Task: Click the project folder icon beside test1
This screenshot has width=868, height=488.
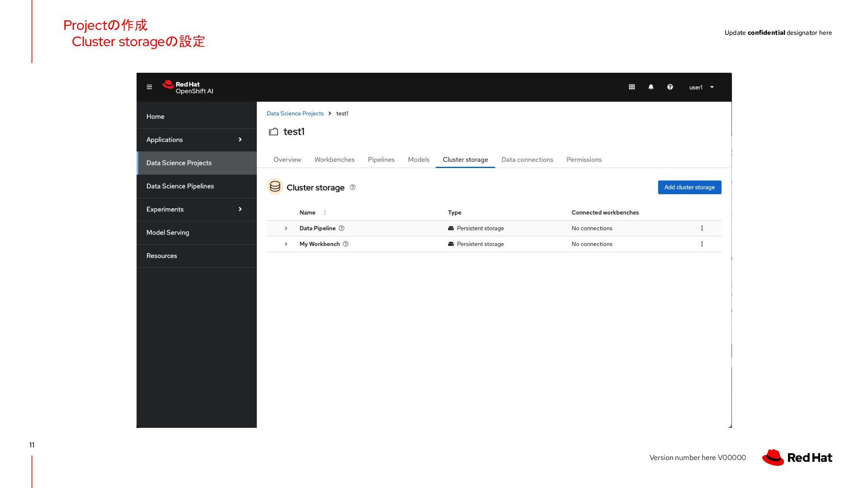Action: coord(274,132)
